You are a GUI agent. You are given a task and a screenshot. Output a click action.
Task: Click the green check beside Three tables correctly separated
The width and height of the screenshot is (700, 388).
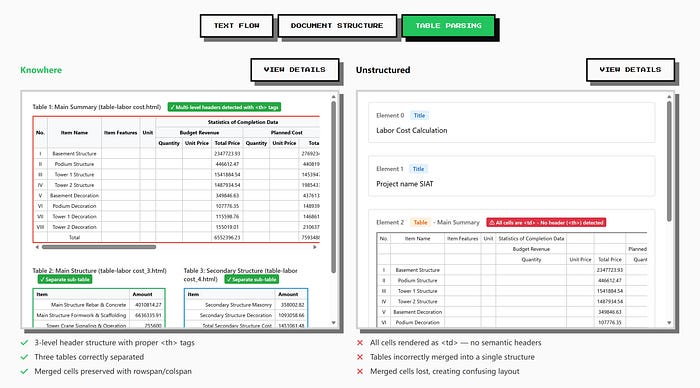24,357
